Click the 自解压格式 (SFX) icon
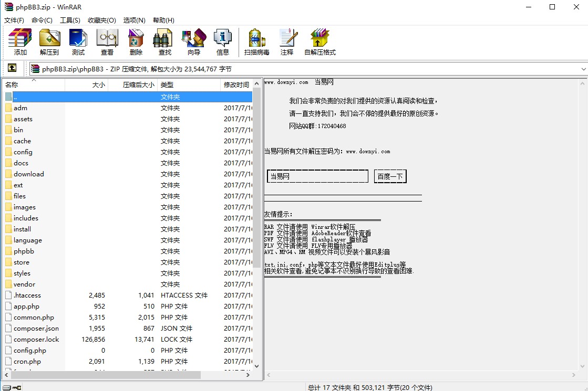Viewport: 588px width, 391px height. (x=319, y=42)
